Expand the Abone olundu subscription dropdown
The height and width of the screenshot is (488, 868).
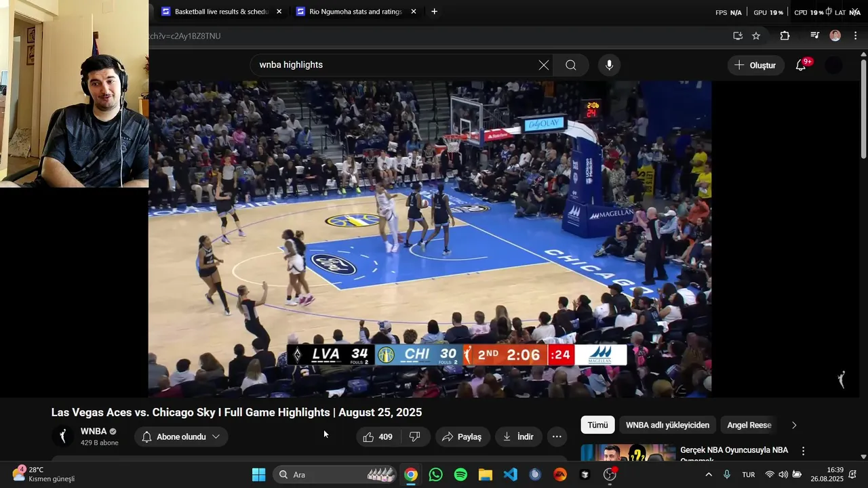click(x=181, y=437)
